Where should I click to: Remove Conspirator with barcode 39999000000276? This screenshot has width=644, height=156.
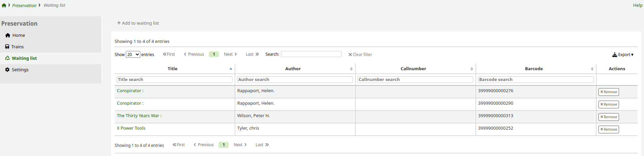(x=608, y=92)
